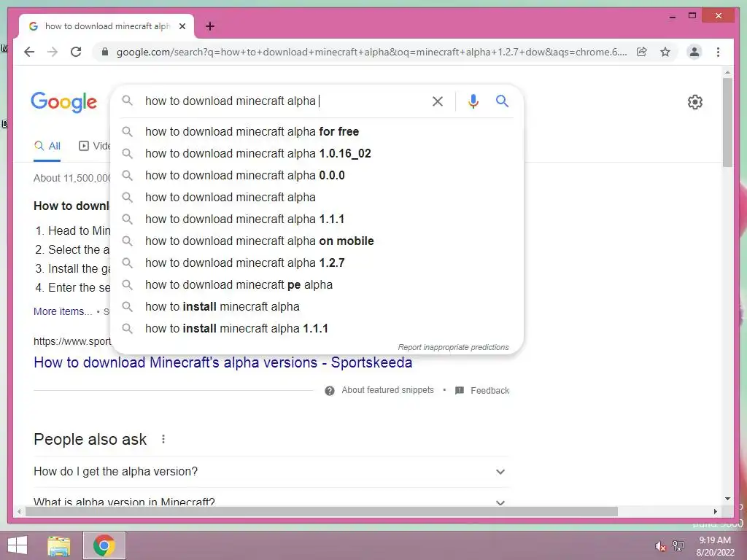747x560 pixels.
Task: Click the share page icon in address bar
Action: coord(642,52)
